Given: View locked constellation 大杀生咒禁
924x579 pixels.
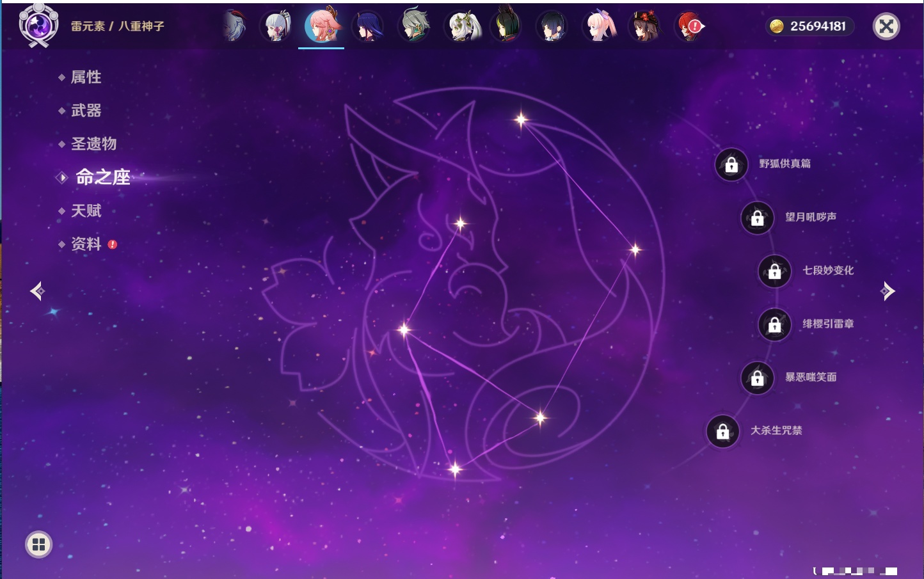Looking at the screenshot, I should point(722,432).
